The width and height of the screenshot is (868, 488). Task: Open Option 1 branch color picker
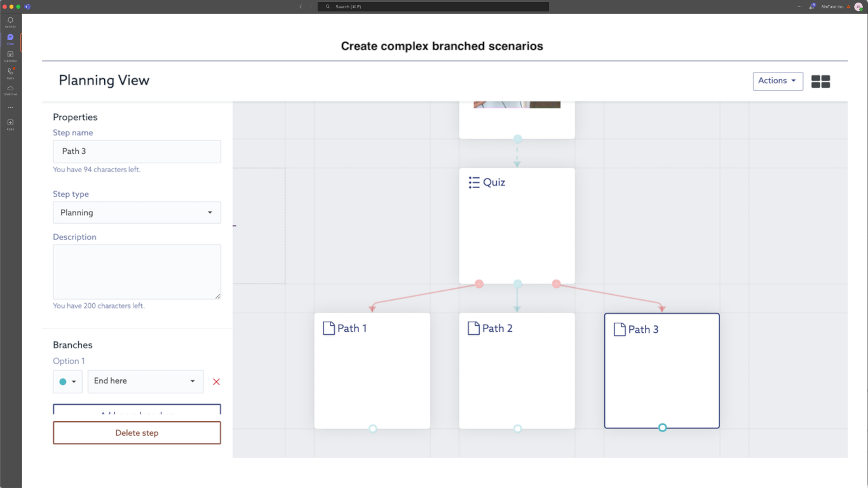click(x=67, y=382)
